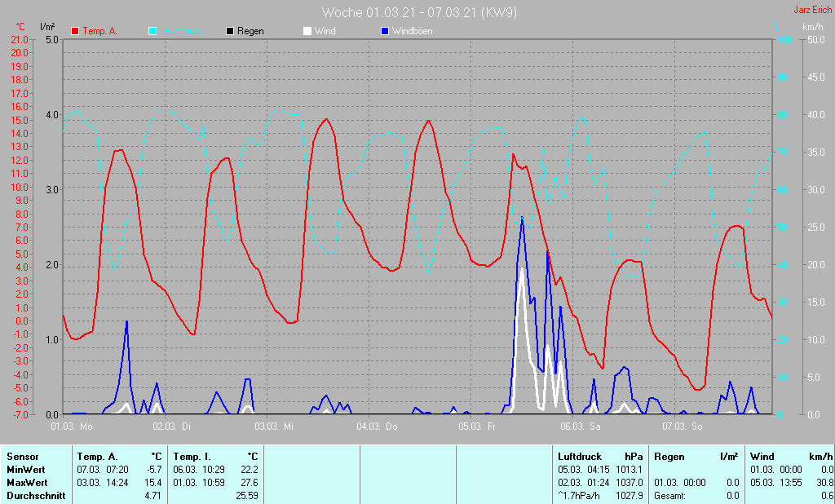Click the '06.03. 10:29' Temp. I. timestamp
The width and height of the screenshot is (835, 504).
pyautogui.click(x=199, y=470)
